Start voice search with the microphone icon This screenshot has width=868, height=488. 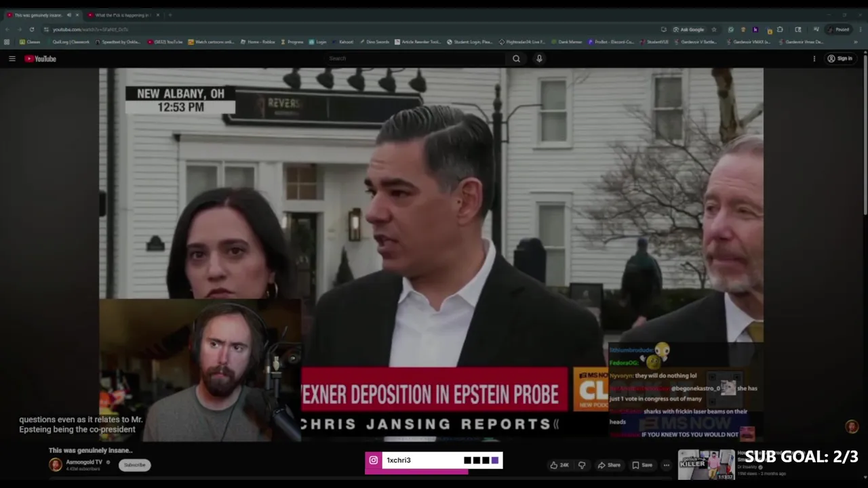(x=539, y=59)
